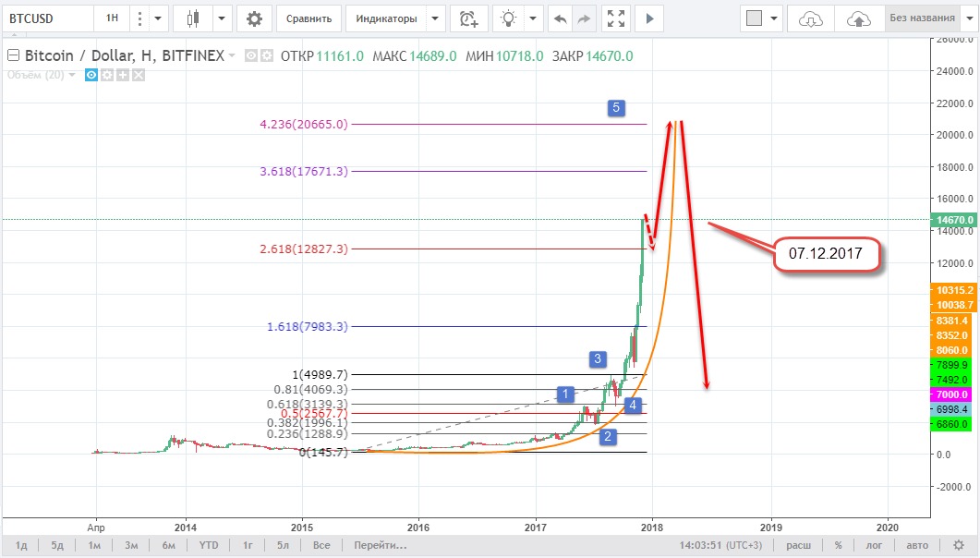Click the cloud download (load chart) icon
This screenshot has width=980, height=558.
pyautogui.click(x=810, y=18)
